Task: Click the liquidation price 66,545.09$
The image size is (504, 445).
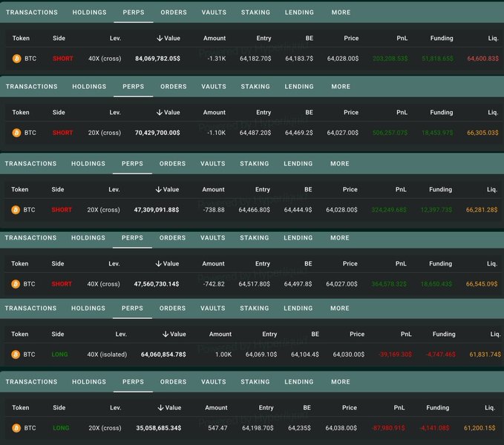Action: pyautogui.click(x=482, y=284)
